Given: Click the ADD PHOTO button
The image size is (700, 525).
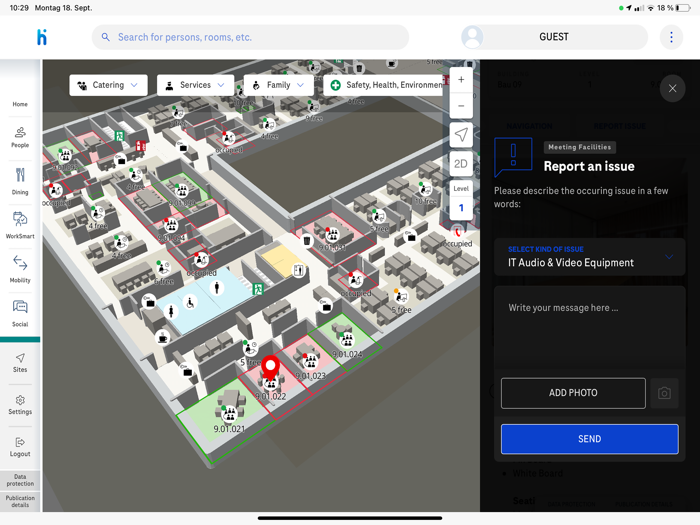Looking at the screenshot, I should click(573, 393).
